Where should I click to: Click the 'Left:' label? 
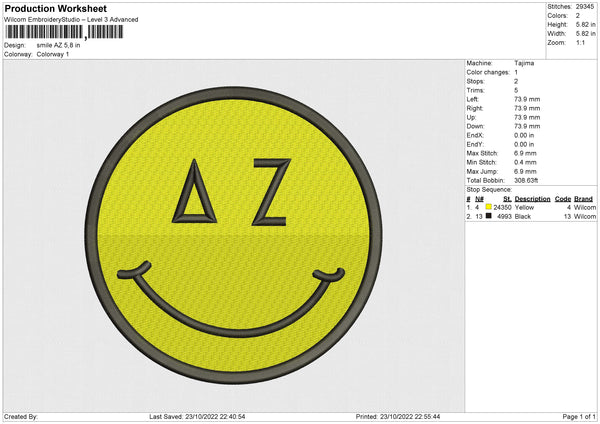472,99
